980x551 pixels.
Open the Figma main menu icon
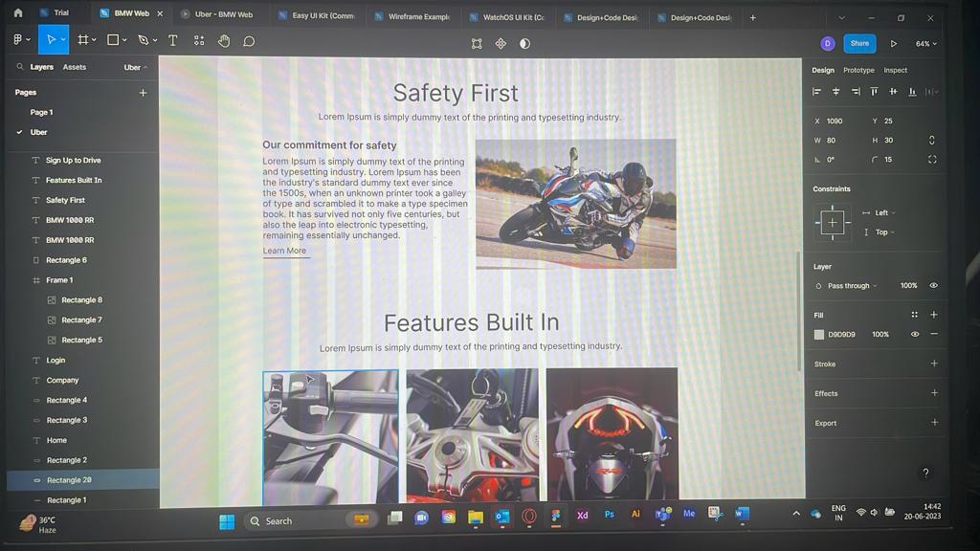click(x=21, y=40)
